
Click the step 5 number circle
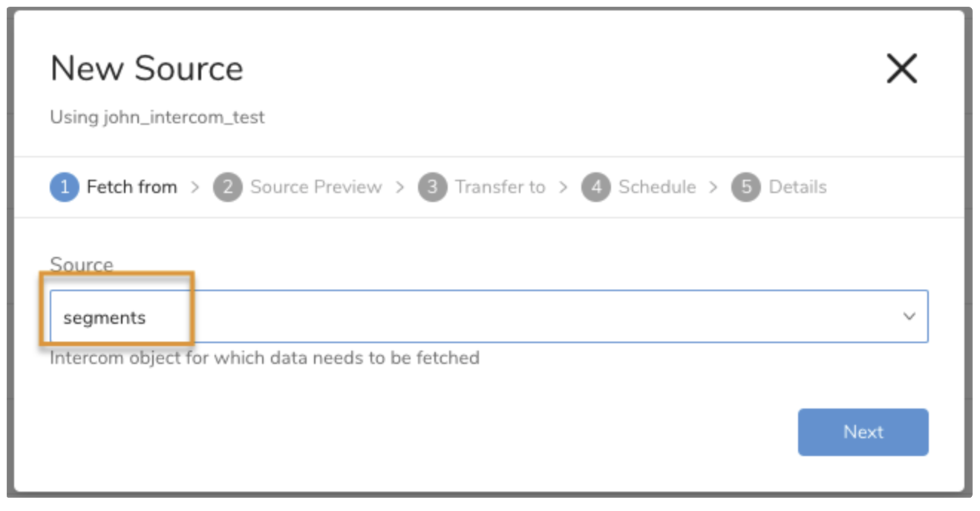coord(746,187)
